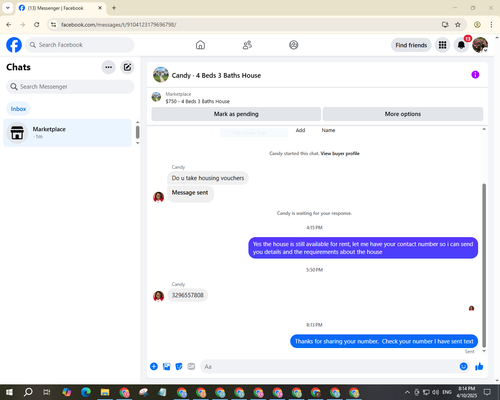Image resolution: width=500 pixels, height=400 pixels.
Task: Click the conversation header house photo
Action: [x=161, y=75]
